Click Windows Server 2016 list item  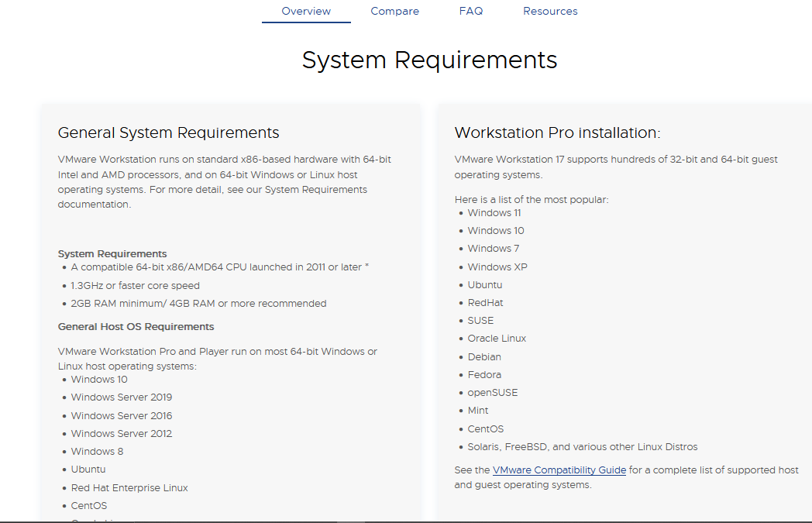point(121,416)
